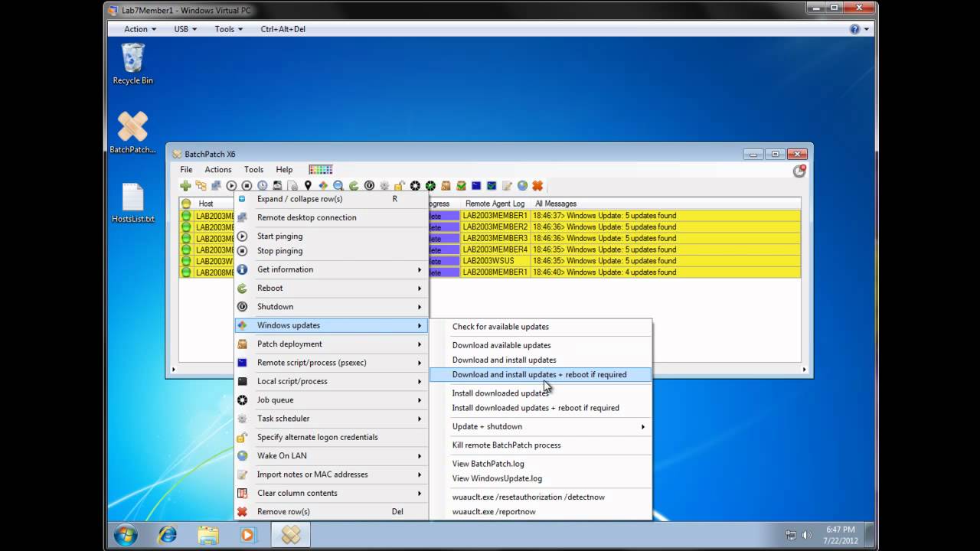Image resolution: width=980 pixels, height=551 pixels.
Task: Choose Specify alternate logon credentials
Action: (331, 437)
